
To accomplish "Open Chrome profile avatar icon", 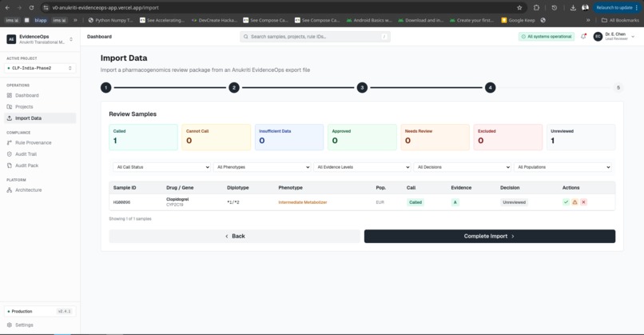I will pyautogui.click(x=585, y=7).
